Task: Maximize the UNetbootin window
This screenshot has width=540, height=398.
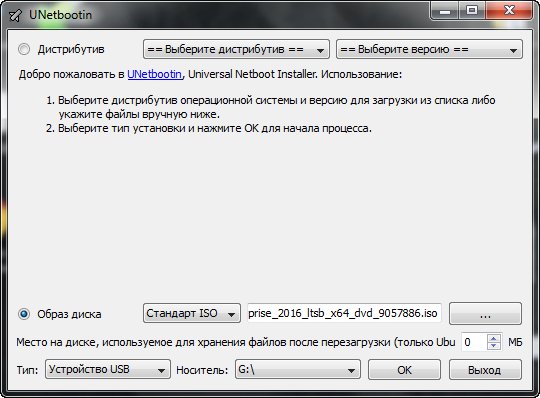Action: [x=471, y=11]
